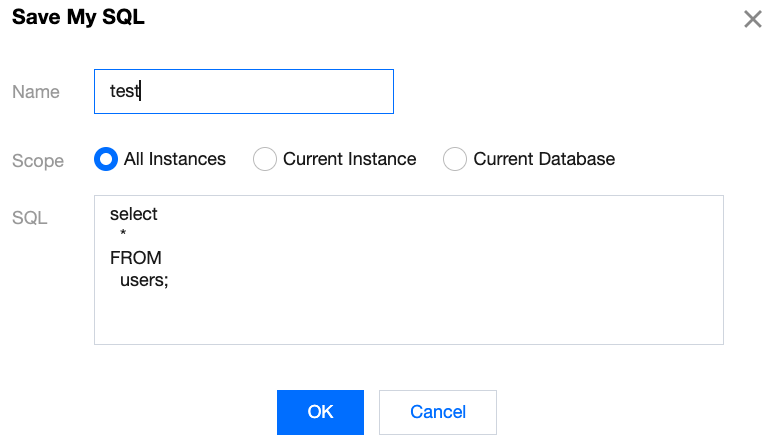The image size is (780, 440).
Task: Choose the Current Instance scope radio
Action: tap(264, 159)
